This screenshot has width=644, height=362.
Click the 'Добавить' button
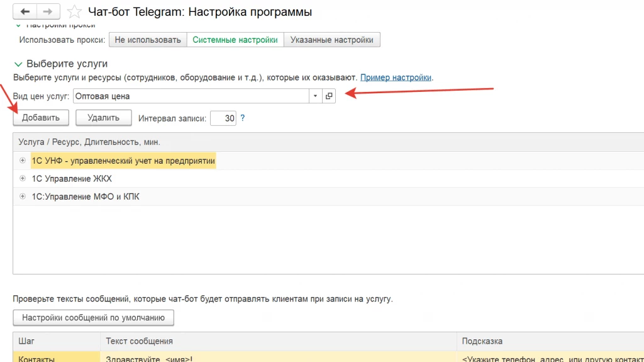click(x=41, y=118)
